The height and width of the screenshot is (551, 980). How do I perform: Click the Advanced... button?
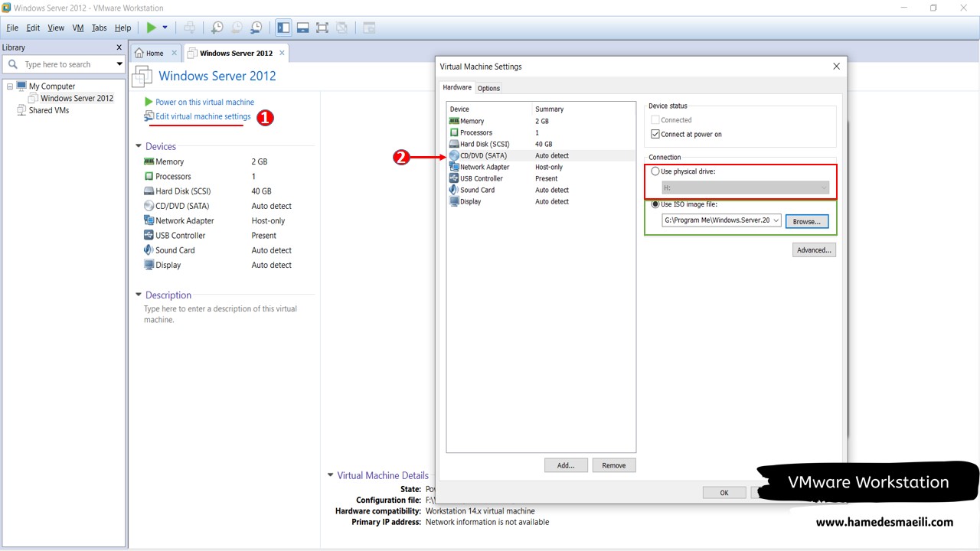[814, 250]
